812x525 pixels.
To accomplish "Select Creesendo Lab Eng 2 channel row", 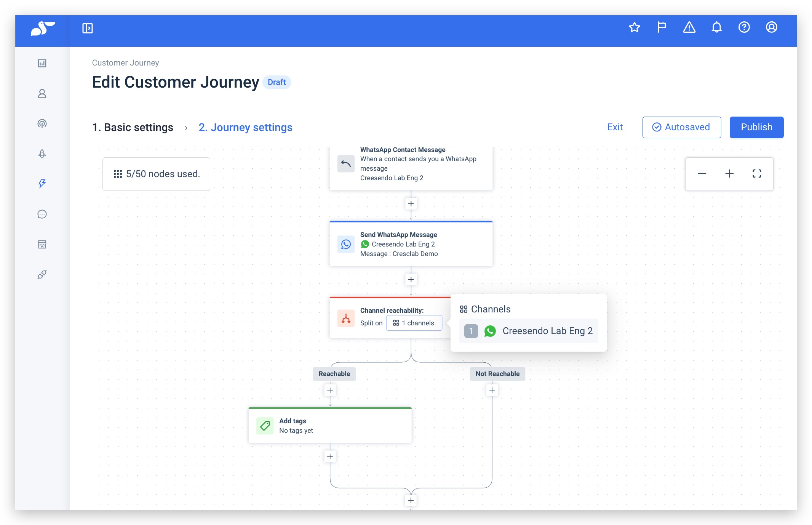I will coord(528,331).
